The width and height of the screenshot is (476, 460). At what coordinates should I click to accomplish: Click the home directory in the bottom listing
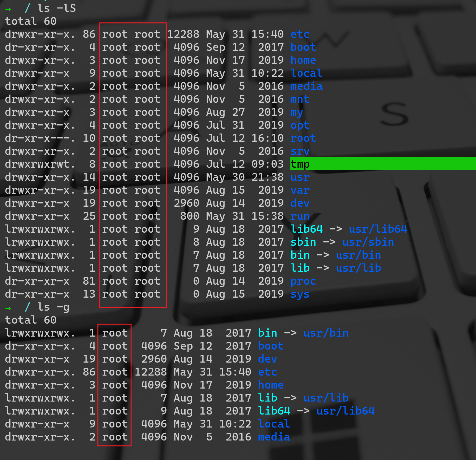[x=270, y=385]
